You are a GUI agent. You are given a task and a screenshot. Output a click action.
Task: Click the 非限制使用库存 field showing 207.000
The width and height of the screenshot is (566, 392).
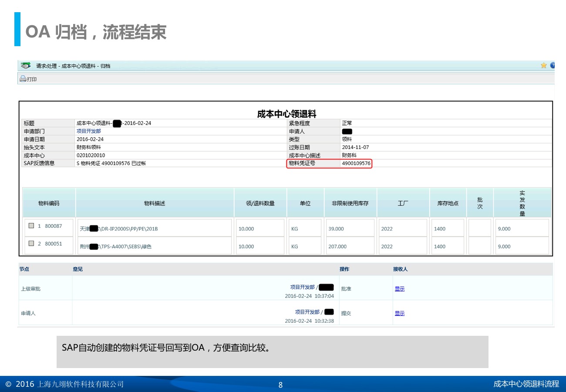(x=350, y=247)
